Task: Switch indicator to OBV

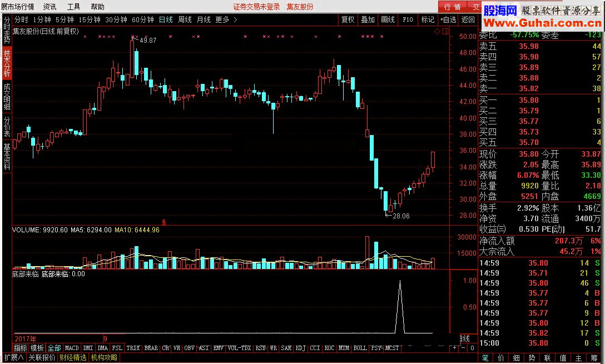Action: point(190,348)
